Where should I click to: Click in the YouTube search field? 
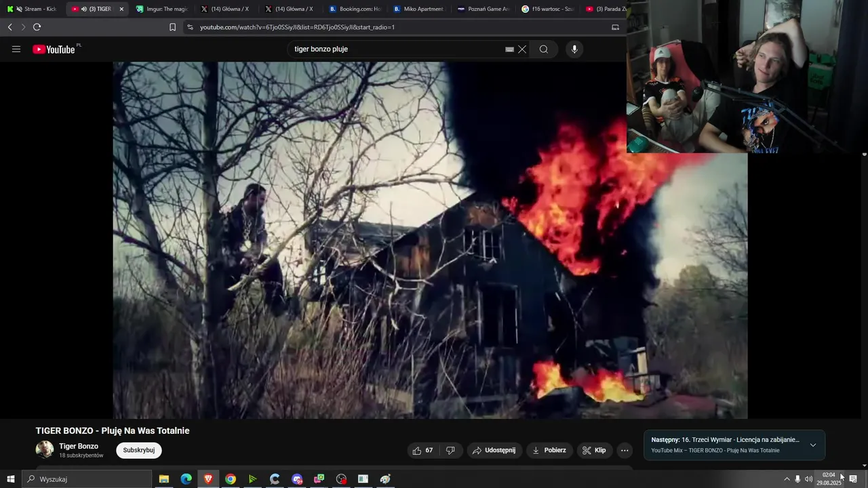pyautogui.click(x=397, y=49)
